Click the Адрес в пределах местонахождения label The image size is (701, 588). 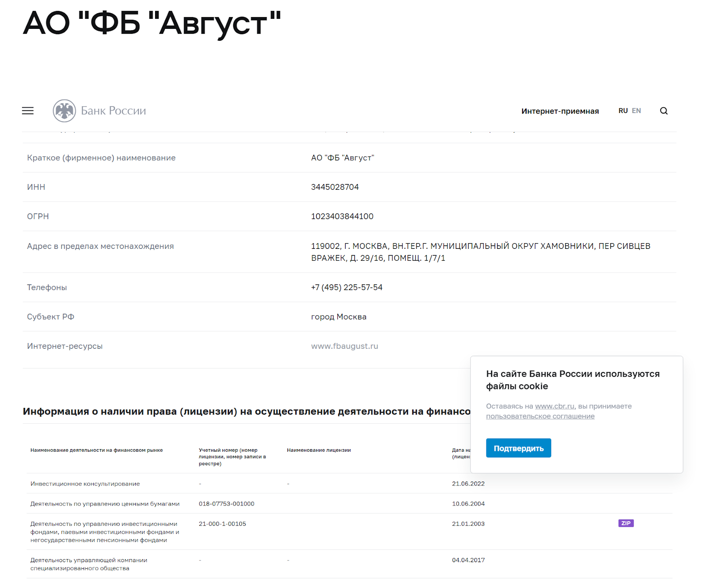tap(100, 246)
